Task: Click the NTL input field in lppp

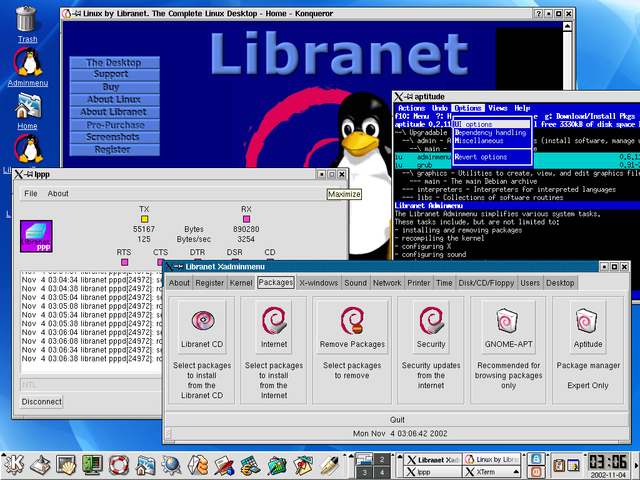Action: (91, 385)
